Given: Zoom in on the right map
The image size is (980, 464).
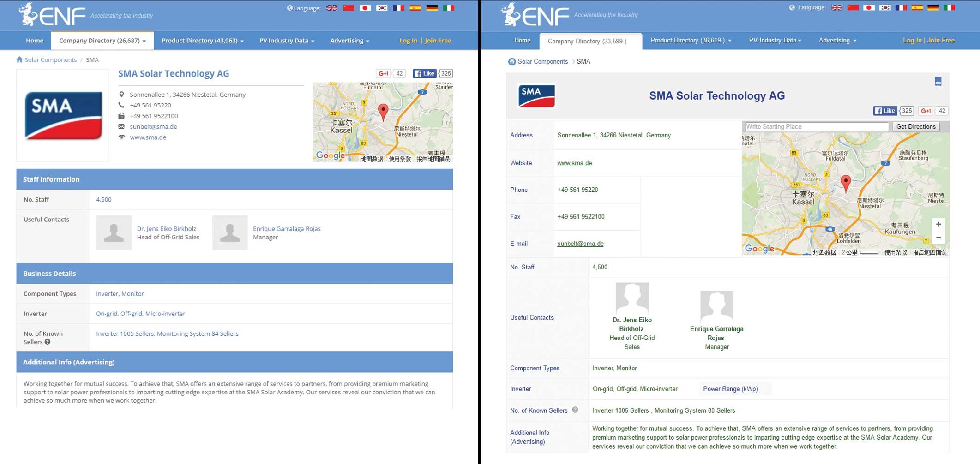Looking at the screenshot, I should click(x=938, y=224).
